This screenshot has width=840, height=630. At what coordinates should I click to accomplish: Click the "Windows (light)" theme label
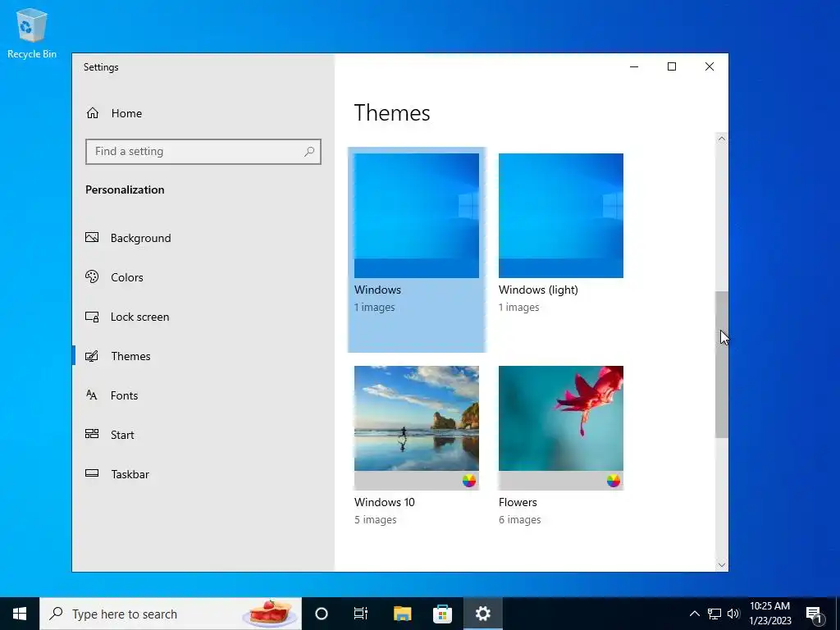click(x=538, y=290)
